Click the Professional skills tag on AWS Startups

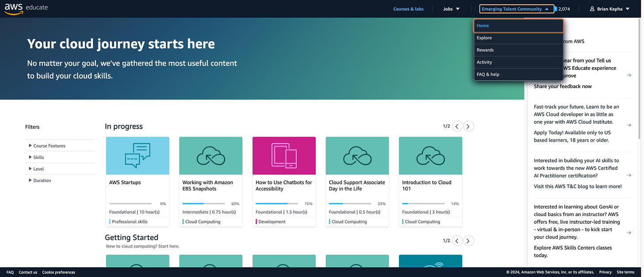(x=130, y=222)
